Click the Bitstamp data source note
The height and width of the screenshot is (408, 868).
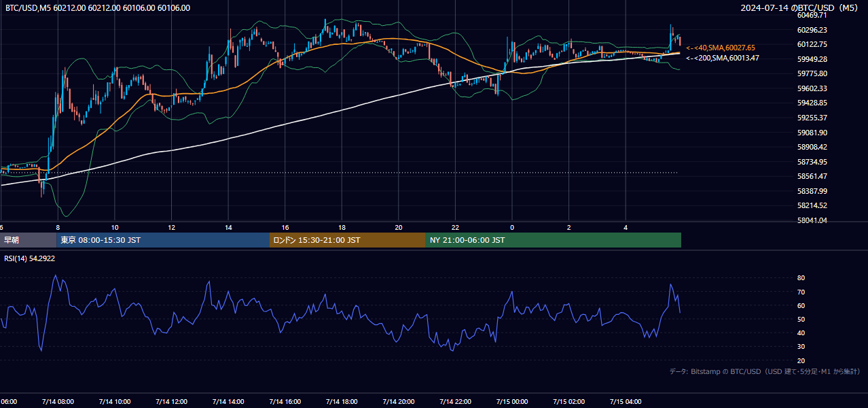tap(765, 372)
